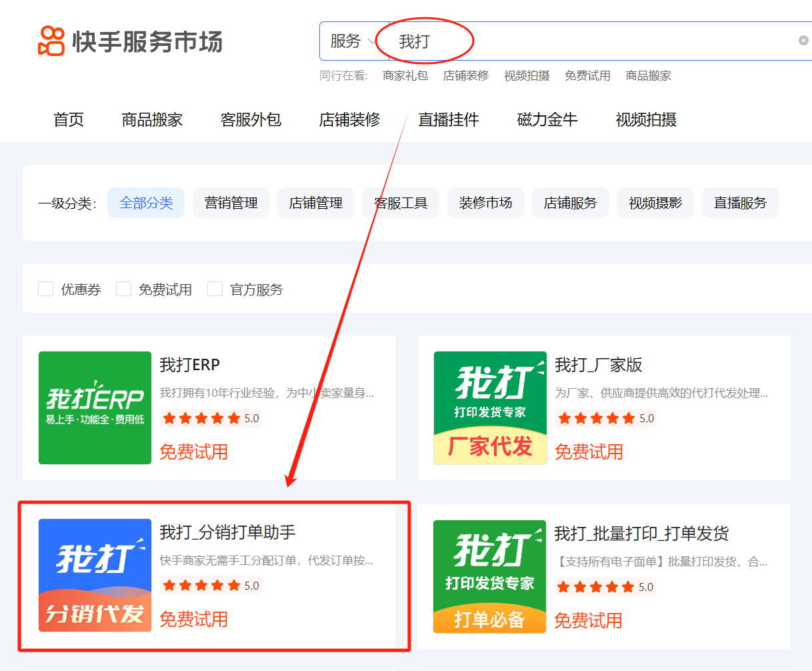Clear the search box with the x icon
This screenshot has height=671, width=812.
803,40
